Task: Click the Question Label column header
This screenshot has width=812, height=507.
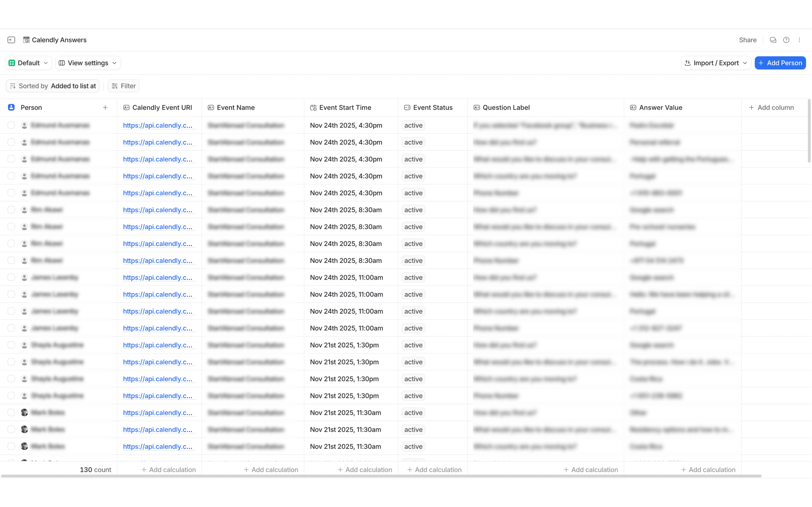Action: pyautogui.click(x=506, y=107)
